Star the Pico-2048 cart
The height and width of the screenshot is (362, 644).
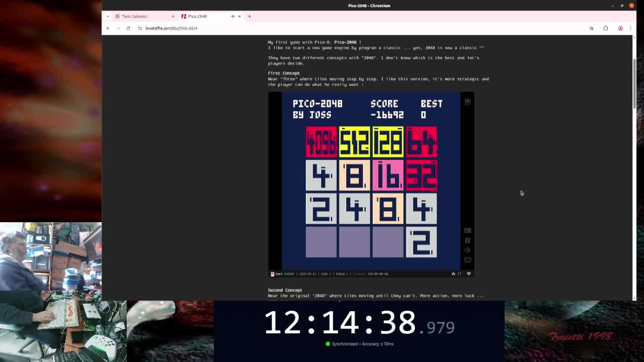coord(453,274)
